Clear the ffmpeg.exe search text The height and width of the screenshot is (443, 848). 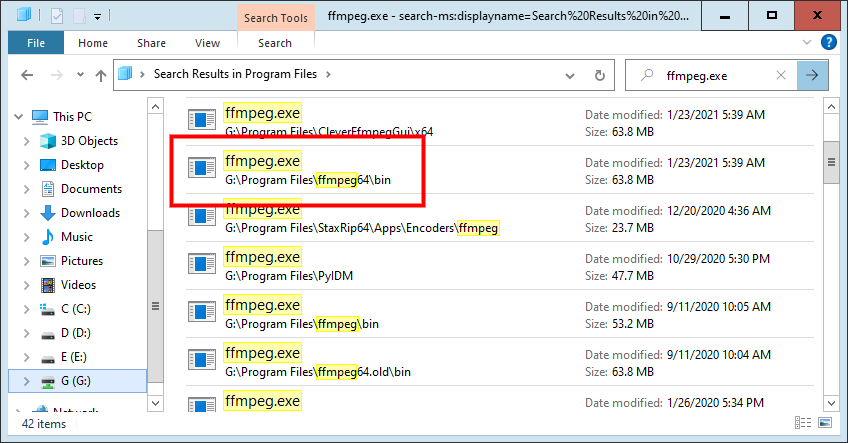click(781, 74)
